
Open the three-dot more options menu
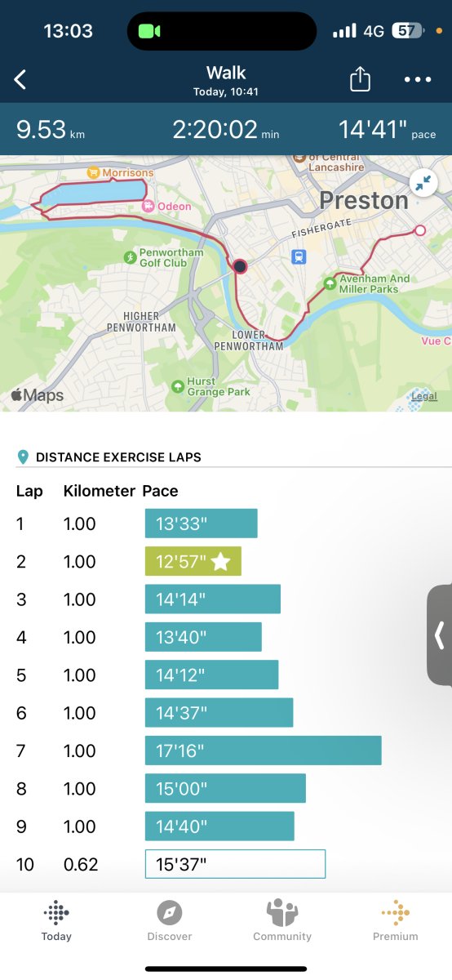click(x=418, y=80)
